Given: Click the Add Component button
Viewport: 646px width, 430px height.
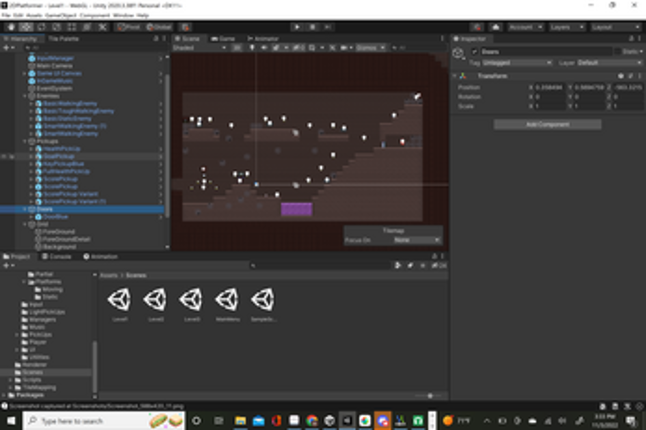Looking at the screenshot, I should coord(548,124).
